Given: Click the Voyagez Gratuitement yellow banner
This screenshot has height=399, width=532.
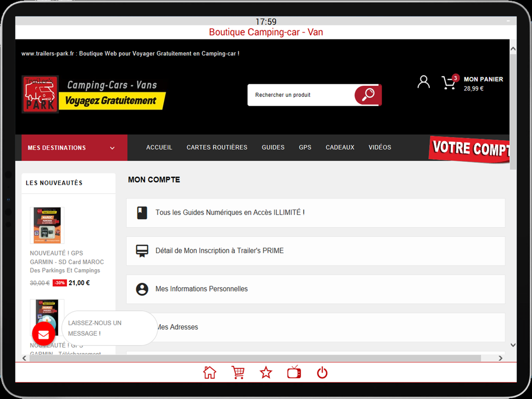Looking at the screenshot, I should (112, 101).
